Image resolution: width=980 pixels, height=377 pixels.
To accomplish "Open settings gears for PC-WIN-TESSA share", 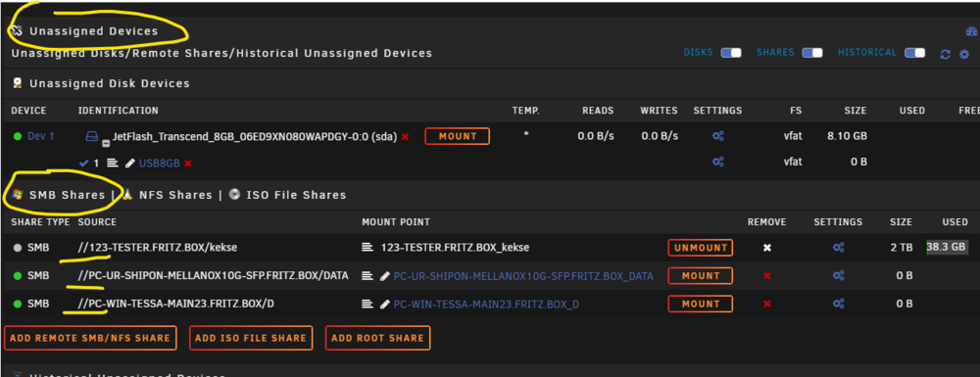I will 838,304.
